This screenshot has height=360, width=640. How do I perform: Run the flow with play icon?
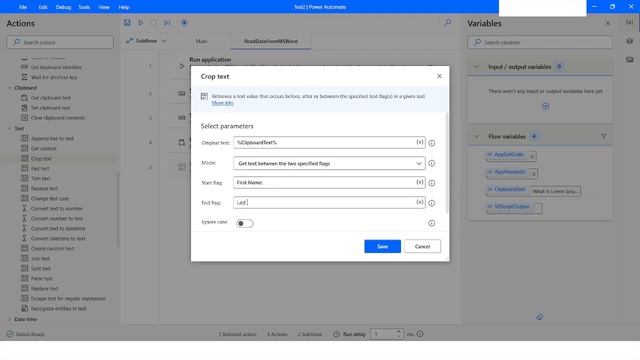pyautogui.click(x=140, y=23)
